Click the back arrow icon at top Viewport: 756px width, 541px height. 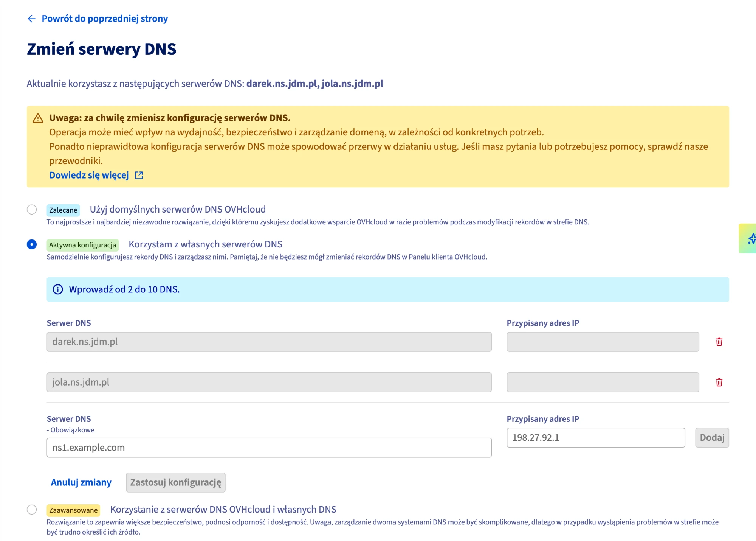(32, 19)
